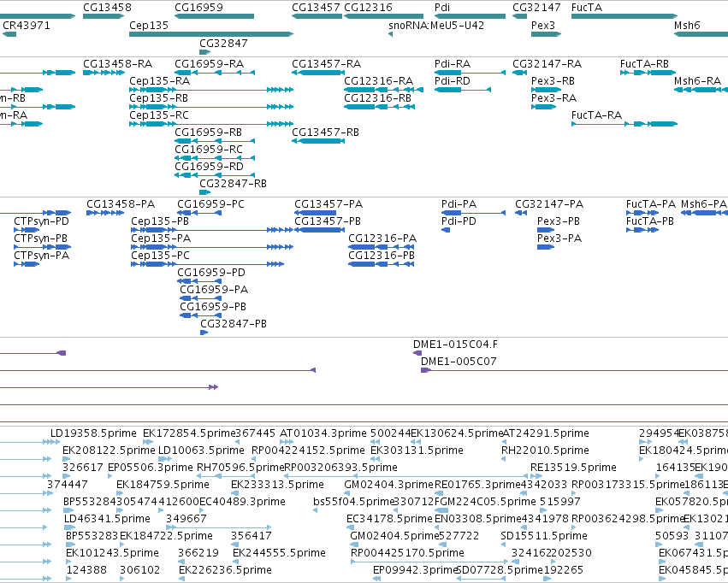Click the CG16959-RA transcript label
This screenshot has height=583, width=728.
[209, 63]
